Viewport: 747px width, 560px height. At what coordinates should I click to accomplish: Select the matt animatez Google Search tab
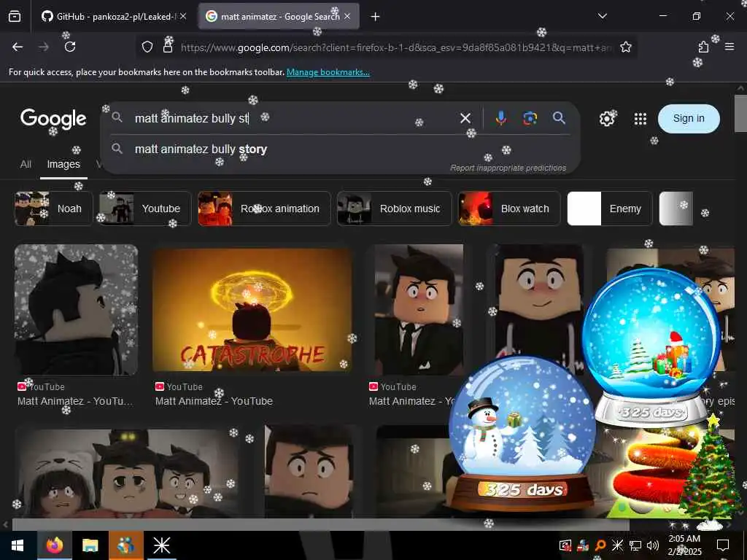coord(279,17)
